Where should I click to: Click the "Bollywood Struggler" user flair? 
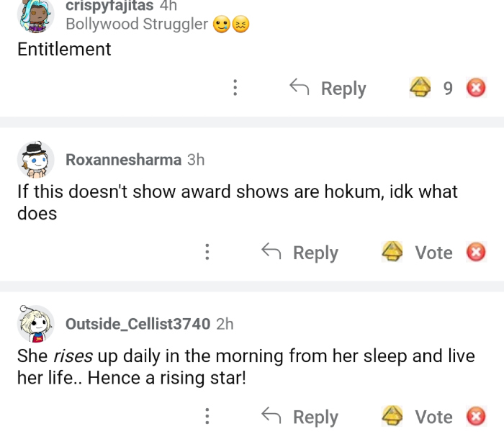click(x=137, y=24)
